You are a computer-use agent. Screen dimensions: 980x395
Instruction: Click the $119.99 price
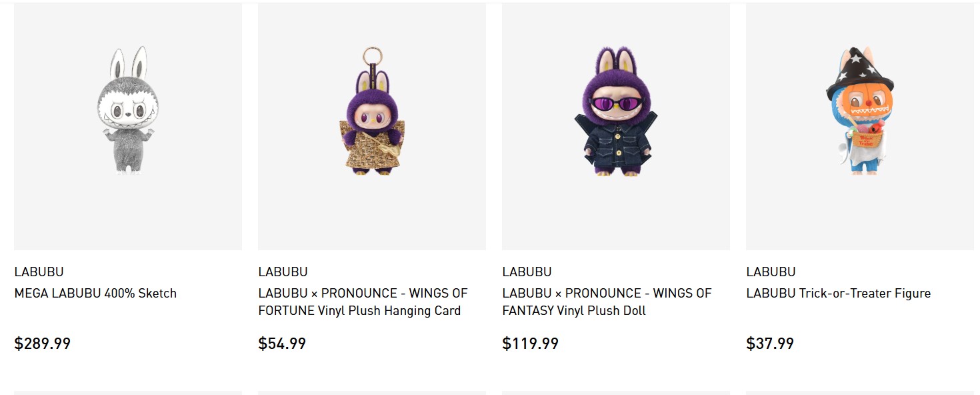(x=531, y=344)
